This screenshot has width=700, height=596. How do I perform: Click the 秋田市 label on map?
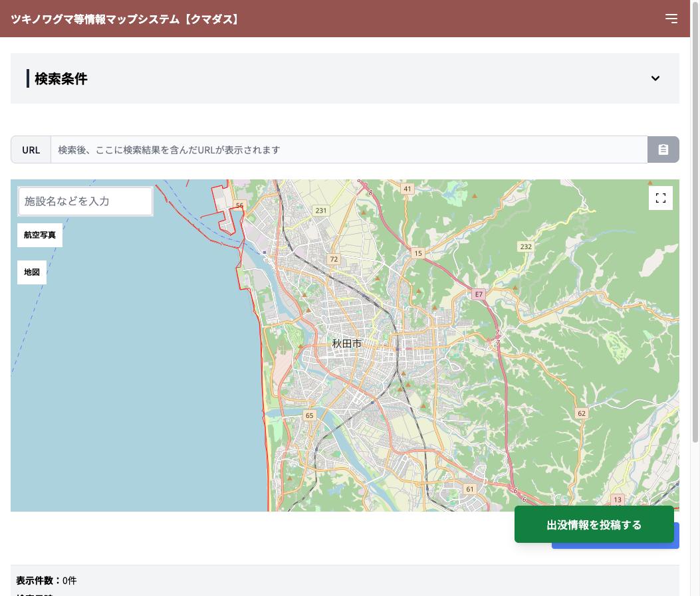346,344
